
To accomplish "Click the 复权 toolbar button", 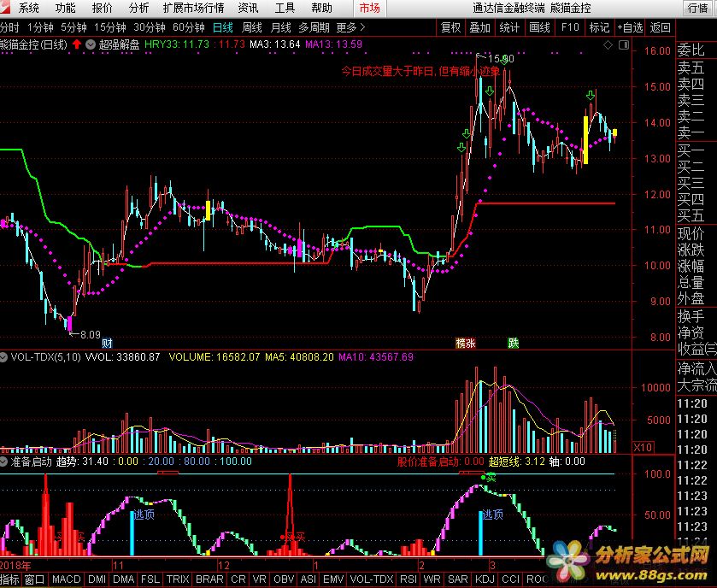I will 451,28.
